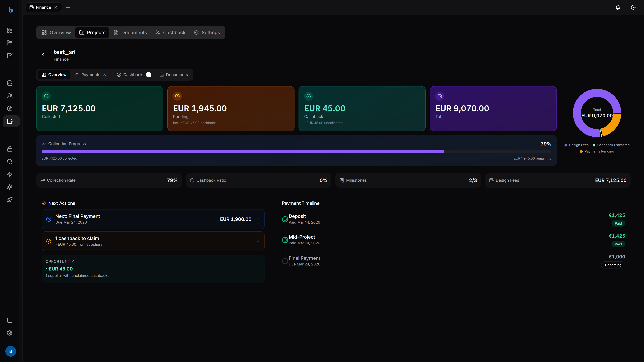Click the Cashback EUR 45.00 card
Viewport: 644px width, 362px height.
[x=362, y=109]
